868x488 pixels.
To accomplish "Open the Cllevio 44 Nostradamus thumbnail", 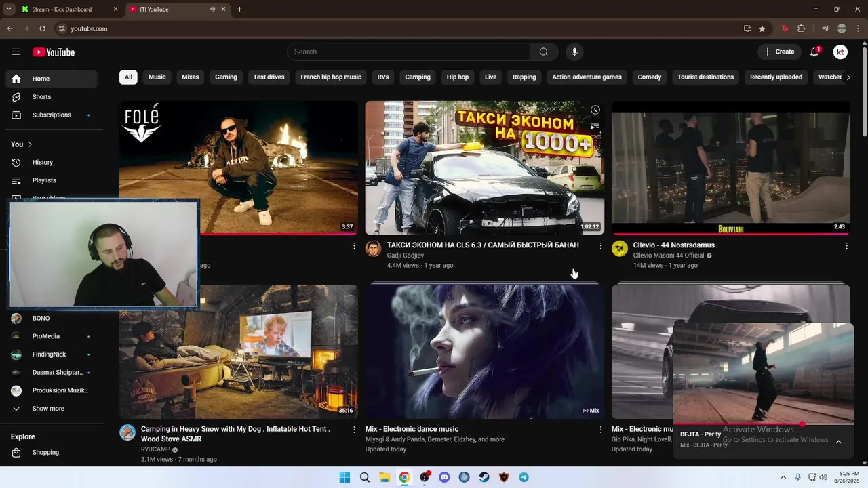I will point(730,167).
